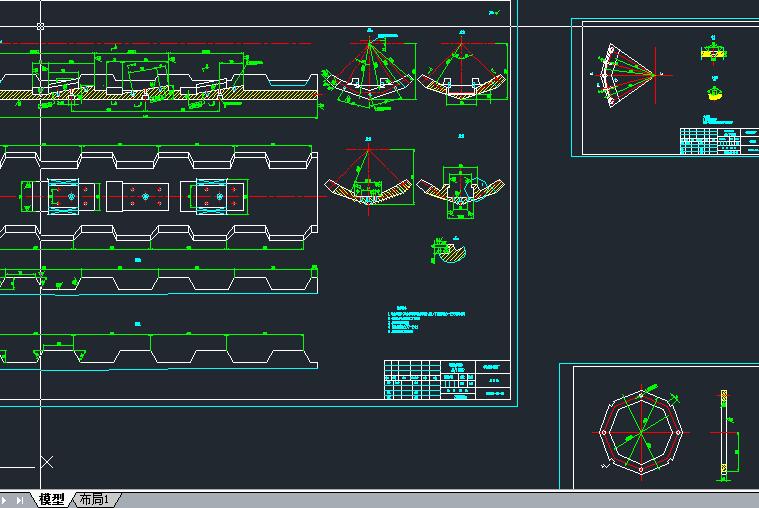Click the main sheet's title block table
759x508 pixels.
pos(447,380)
